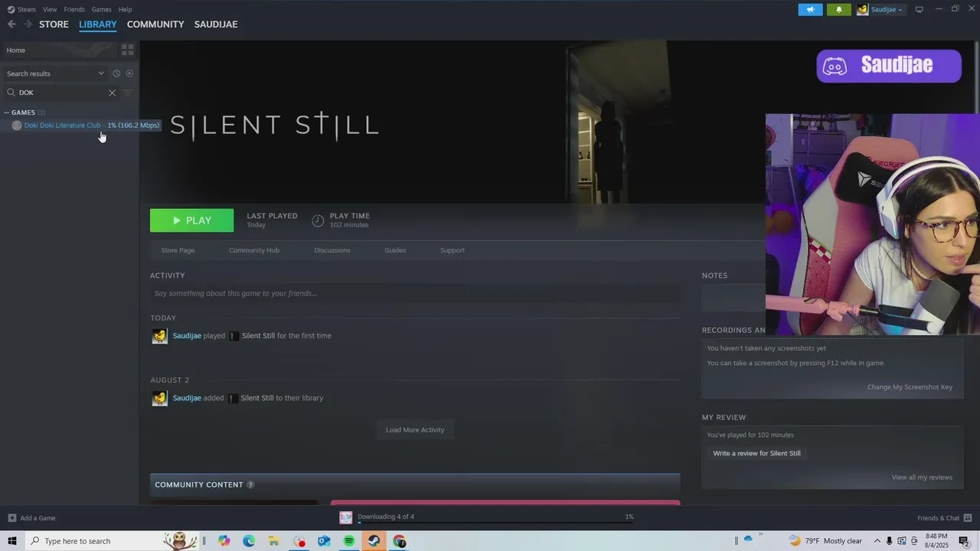Click the library search field
This screenshot has width=980, height=551.
tap(61, 93)
